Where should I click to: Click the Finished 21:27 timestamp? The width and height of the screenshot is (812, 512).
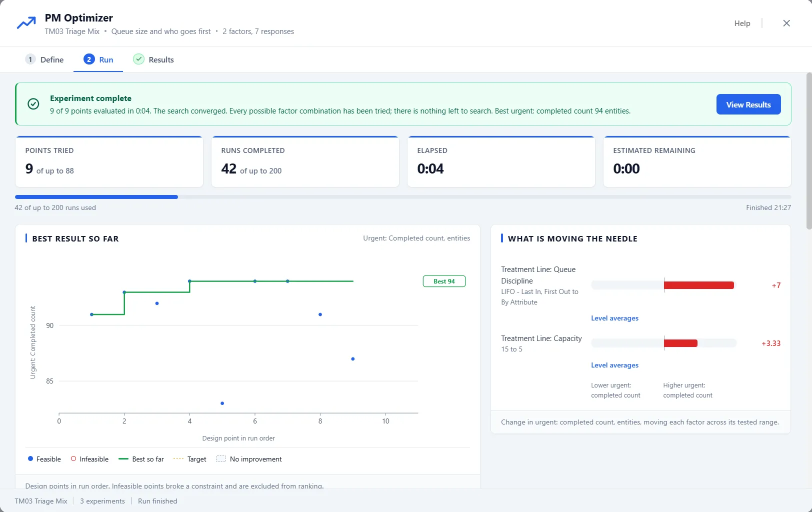point(768,207)
